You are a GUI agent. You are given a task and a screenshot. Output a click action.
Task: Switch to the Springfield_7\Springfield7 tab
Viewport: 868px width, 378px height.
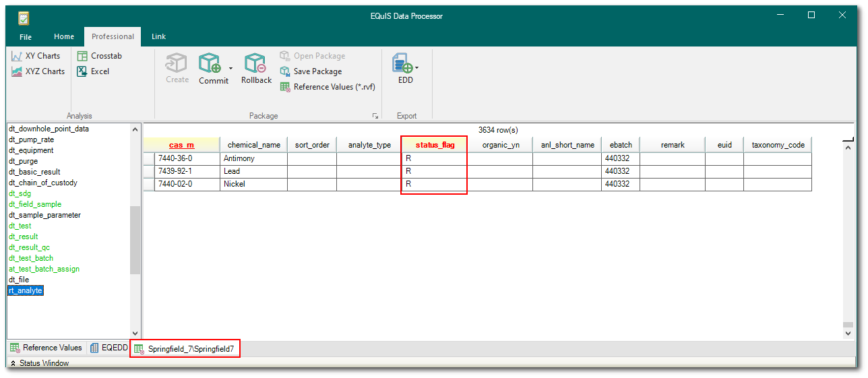[185, 348]
